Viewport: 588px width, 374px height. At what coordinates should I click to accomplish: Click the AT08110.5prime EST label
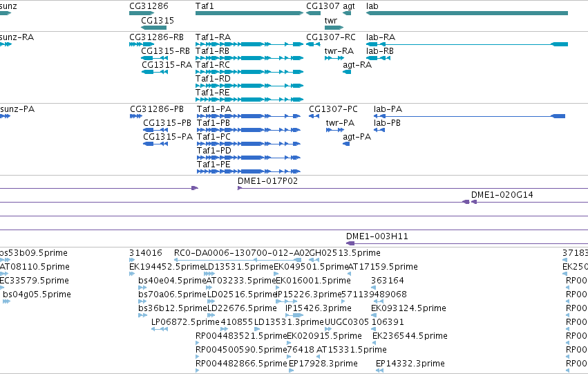pos(35,267)
